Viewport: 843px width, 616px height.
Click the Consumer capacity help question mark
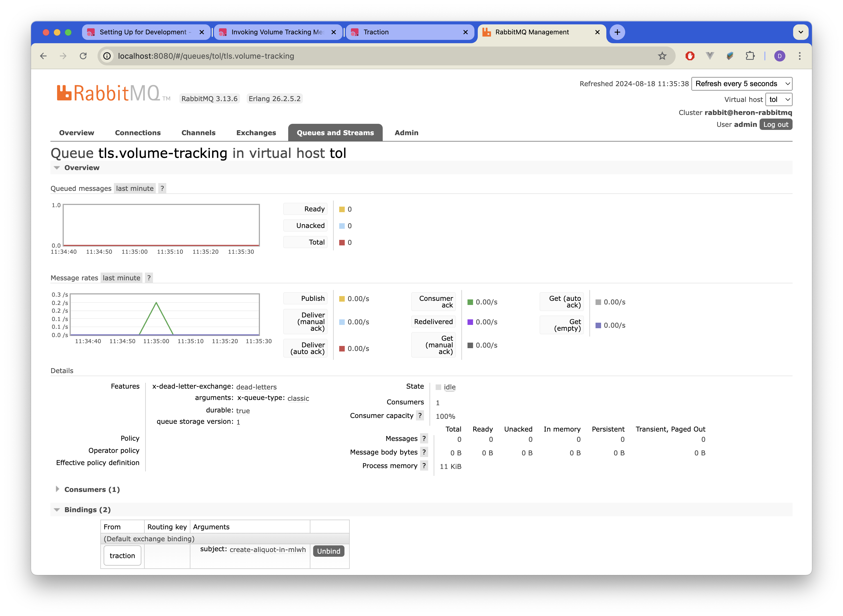pos(420,415)
